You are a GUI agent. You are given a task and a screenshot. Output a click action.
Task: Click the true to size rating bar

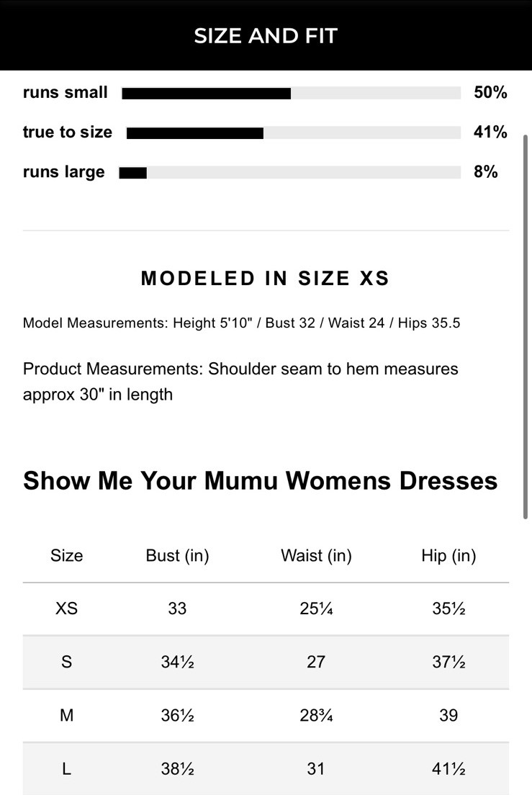click(293, 132)
